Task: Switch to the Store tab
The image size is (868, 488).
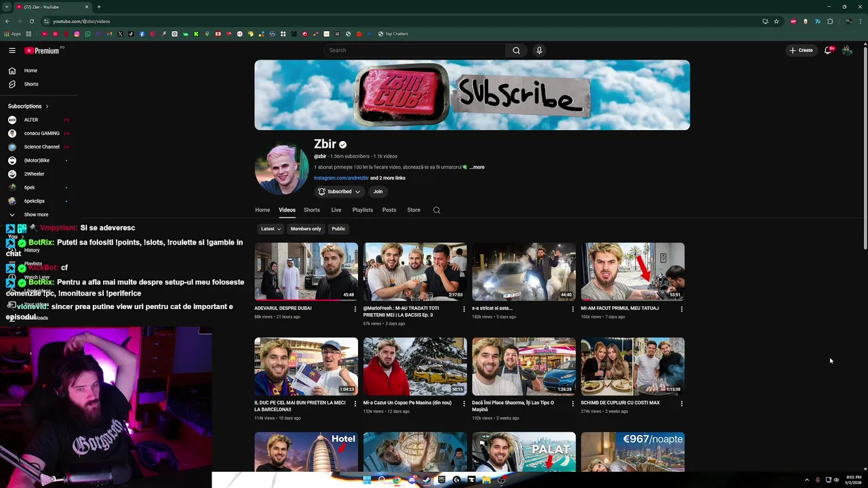Action: (x=414, y=210)
